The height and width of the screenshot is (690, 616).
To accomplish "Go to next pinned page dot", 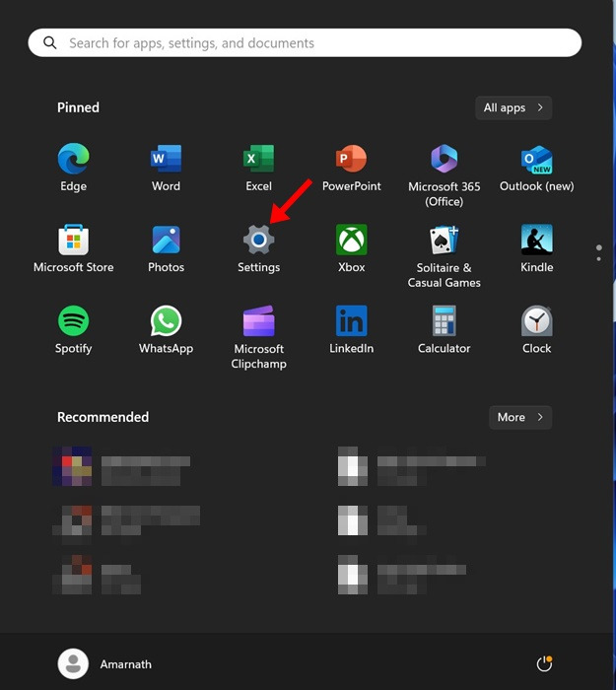I will click(x=599, y=258).
